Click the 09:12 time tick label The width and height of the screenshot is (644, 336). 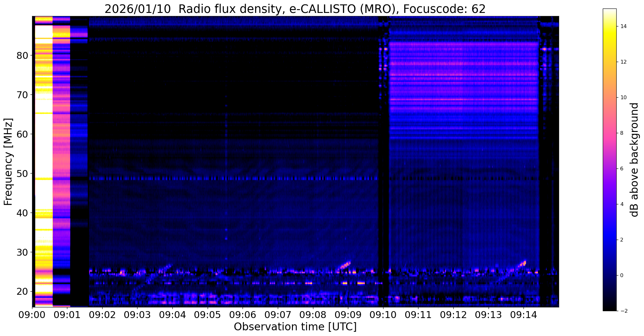coord(453,314)
